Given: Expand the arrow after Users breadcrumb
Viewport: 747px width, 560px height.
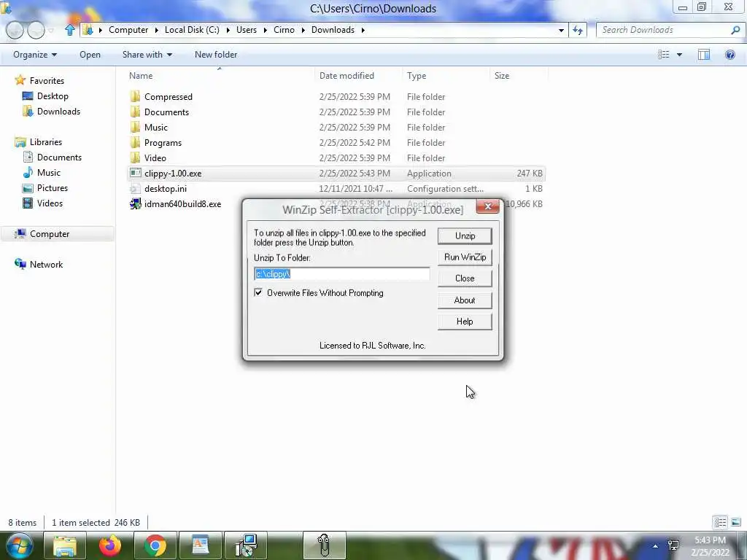Looking at the screenshot, I should 265,30.
